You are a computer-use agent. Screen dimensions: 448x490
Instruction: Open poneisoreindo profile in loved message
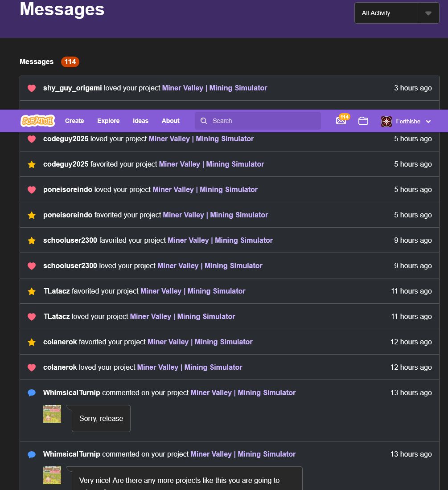click(67, 189)
